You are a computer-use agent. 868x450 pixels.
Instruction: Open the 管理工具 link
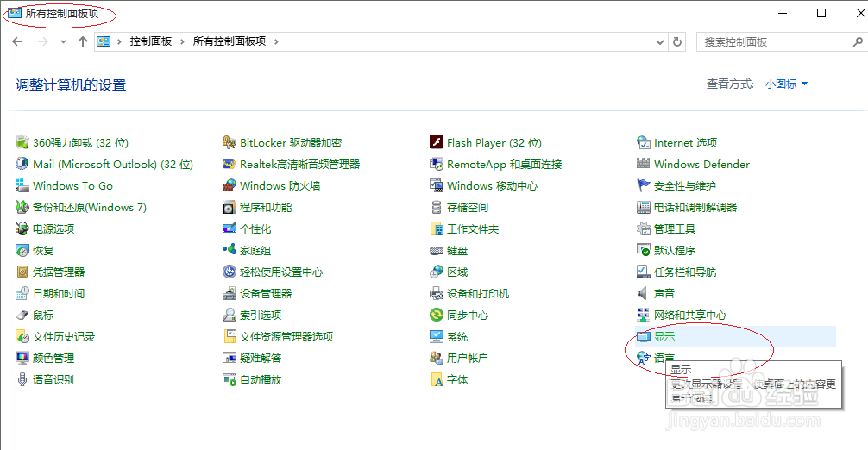coord(675,228)
